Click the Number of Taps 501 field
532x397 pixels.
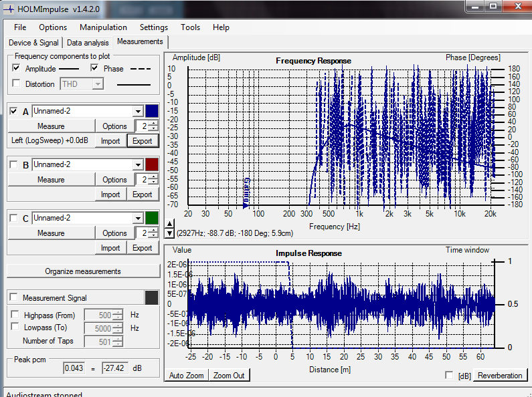point(98,342)
